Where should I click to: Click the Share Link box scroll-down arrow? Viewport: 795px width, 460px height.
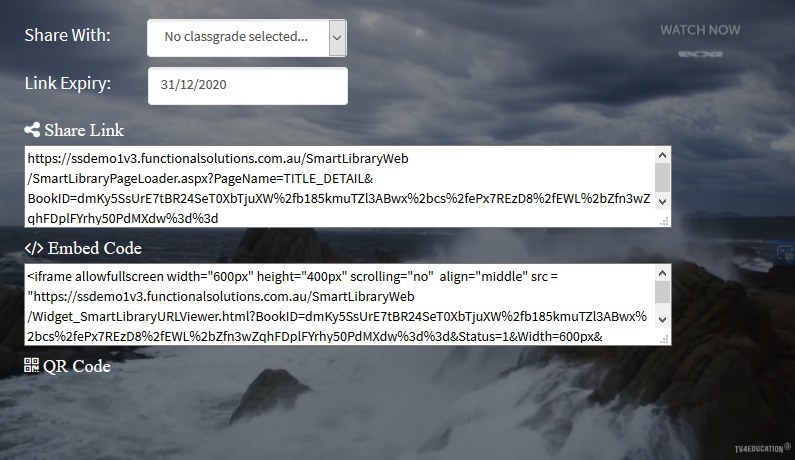coord(663,201)
